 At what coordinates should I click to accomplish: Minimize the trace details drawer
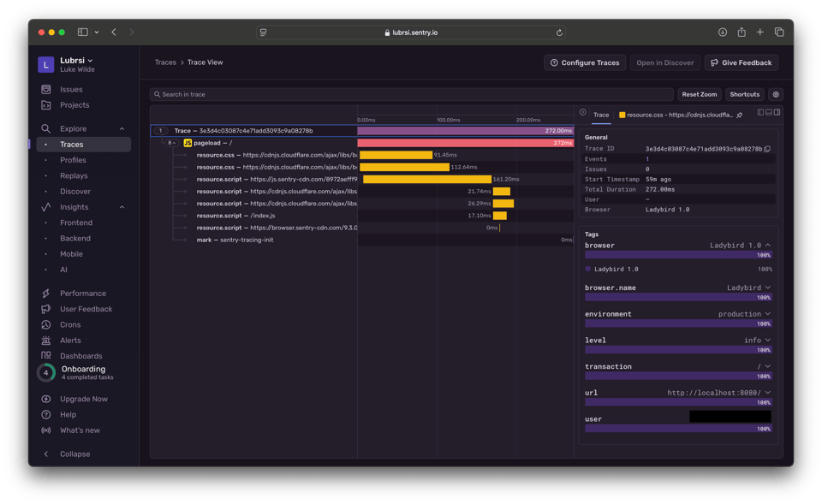[582, 113]
